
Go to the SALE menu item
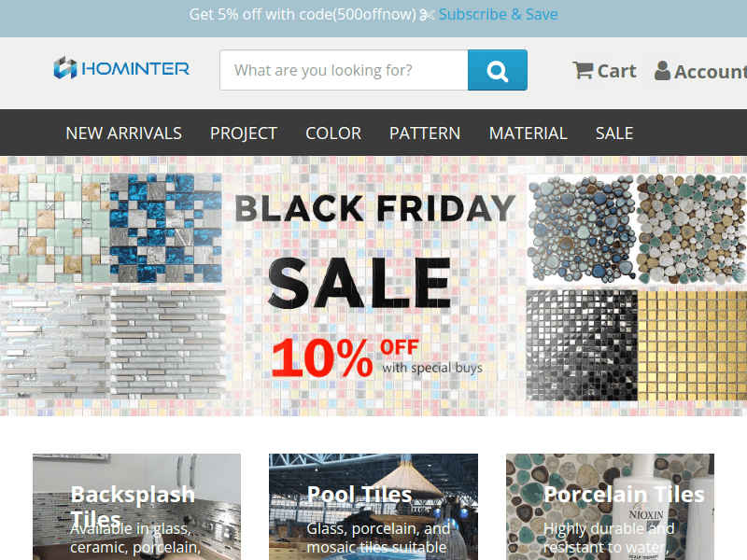614,133
